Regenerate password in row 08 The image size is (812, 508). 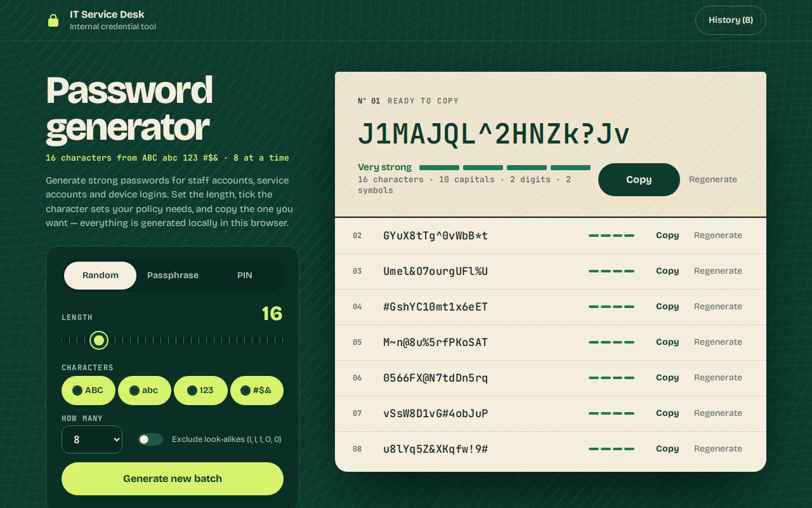click(718, 449)
